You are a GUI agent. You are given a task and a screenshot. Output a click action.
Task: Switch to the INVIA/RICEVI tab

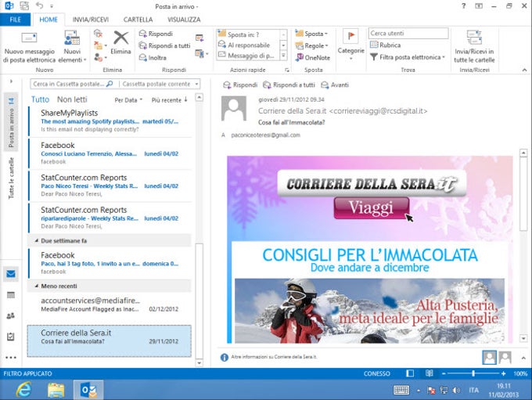[91, 20]
